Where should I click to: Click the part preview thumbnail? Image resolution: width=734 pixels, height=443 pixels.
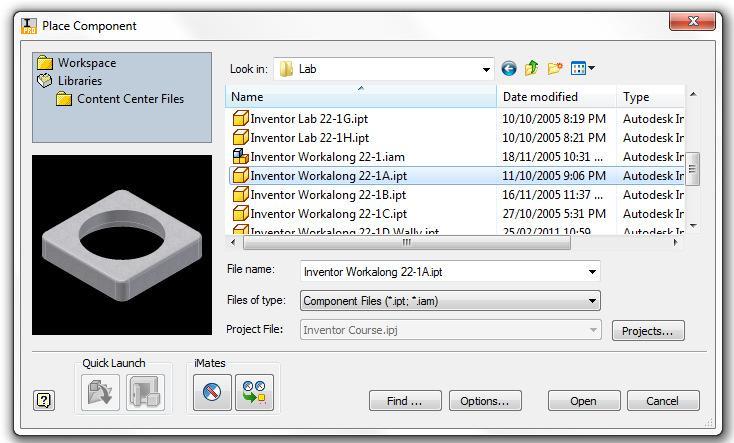(122, 245)
